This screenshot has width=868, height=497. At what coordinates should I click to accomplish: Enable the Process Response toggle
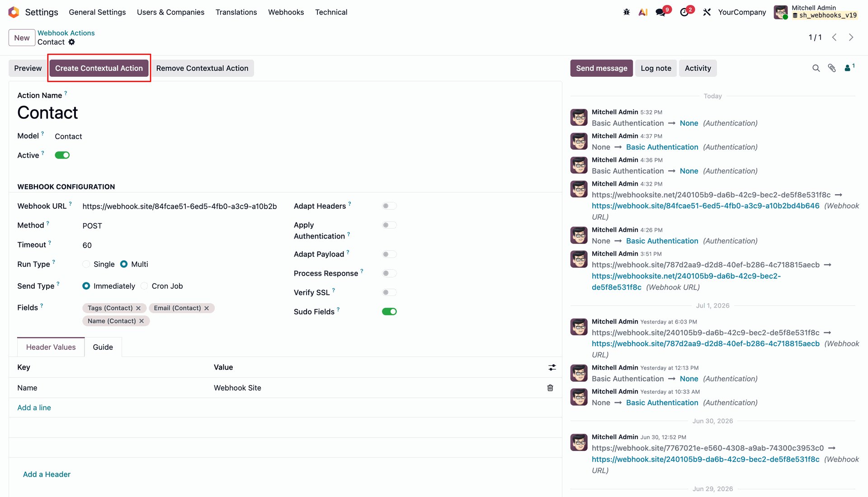(389, 273)
